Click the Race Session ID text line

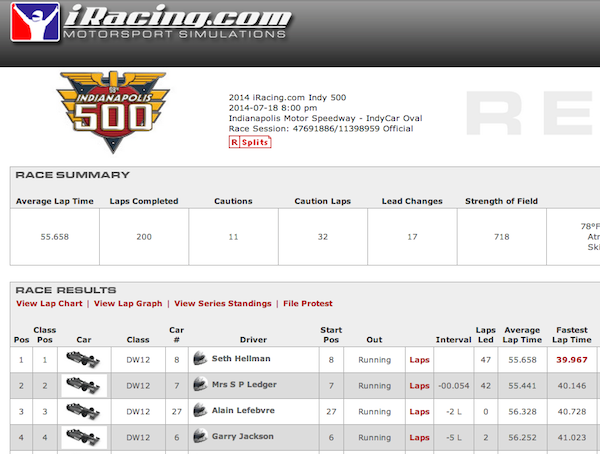coord(321,129)
